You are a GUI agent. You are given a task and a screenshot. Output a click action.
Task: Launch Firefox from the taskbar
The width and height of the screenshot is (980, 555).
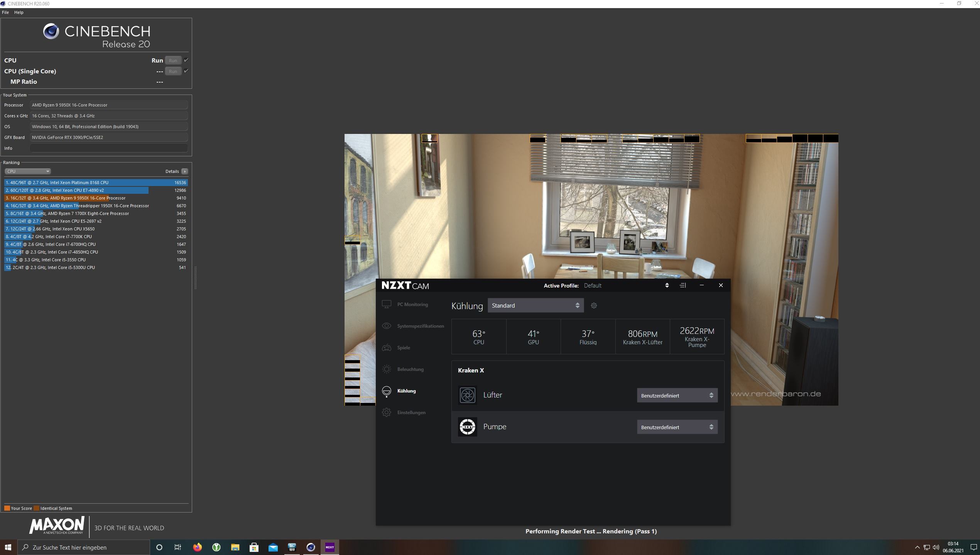coord(197,547)
